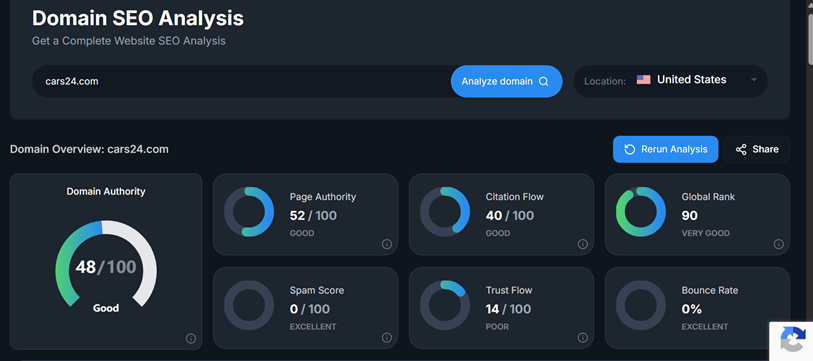Click 'Get a Complete Website SEO Analysis' subtitle
The height and width of the screenshot is (361, 813).
[x=129, y=41]
